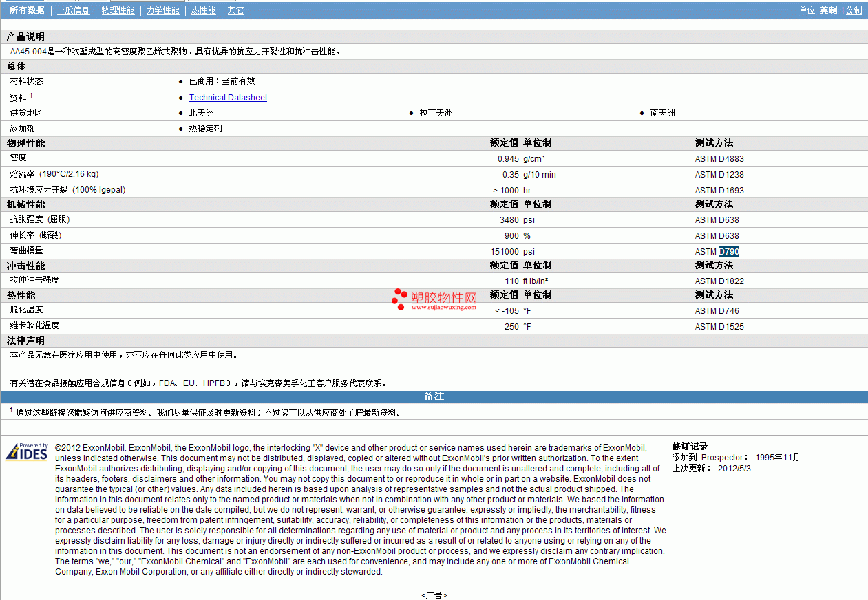Open the Technical Datasheet link
Image resolution: width=868 pixels, height=600 pixels.
point(228,98)
